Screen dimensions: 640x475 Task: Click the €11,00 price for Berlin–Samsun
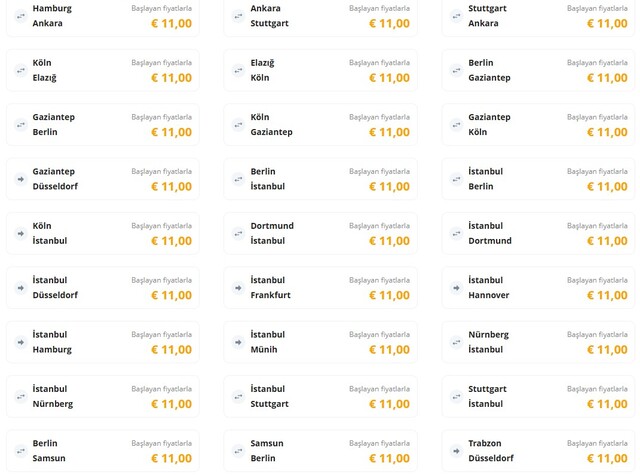171,459
